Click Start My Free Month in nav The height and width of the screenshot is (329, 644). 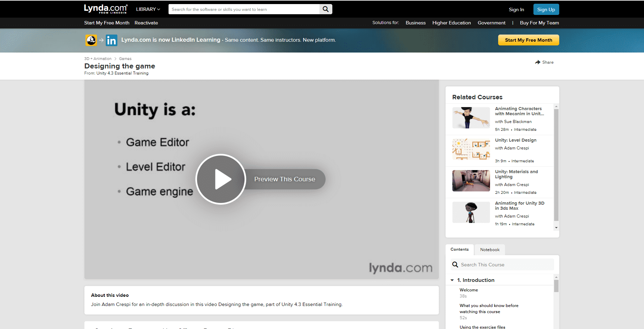[x=107, y=23]
